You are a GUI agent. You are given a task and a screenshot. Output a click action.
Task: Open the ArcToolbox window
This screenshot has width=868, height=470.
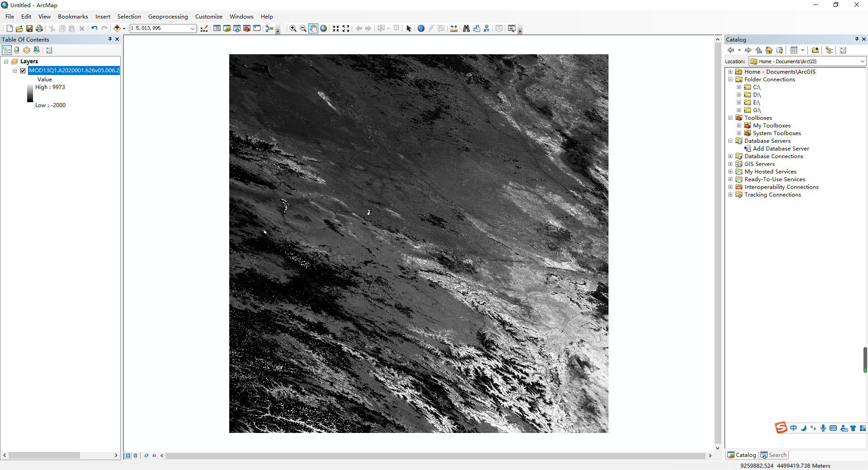tap(247, 28)
